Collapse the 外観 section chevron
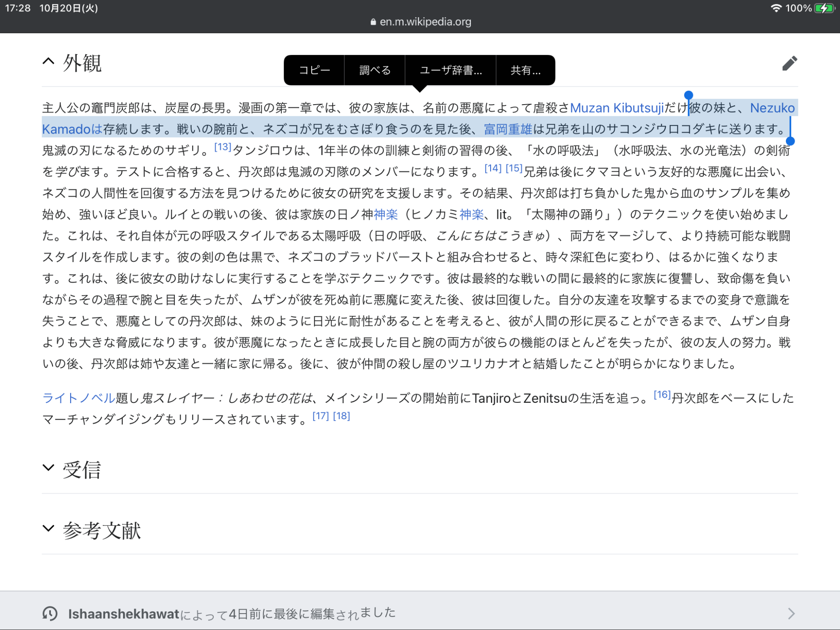 pos(49,62)
